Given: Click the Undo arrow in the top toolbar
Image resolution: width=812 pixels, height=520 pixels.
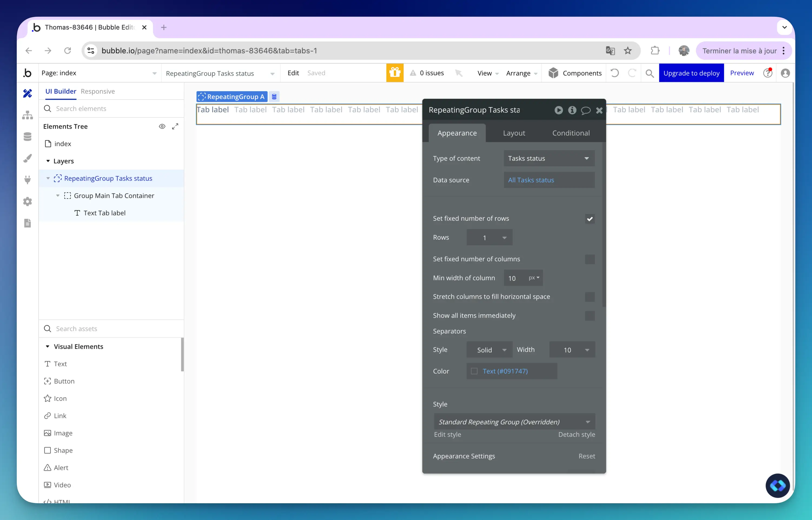Looking at the screenshot, I should (615, 73).
